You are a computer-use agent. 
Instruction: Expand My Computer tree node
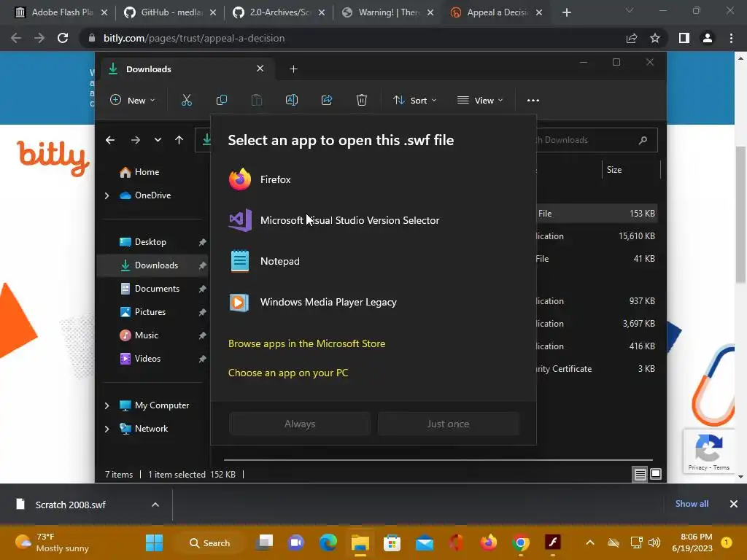[107, 405]
